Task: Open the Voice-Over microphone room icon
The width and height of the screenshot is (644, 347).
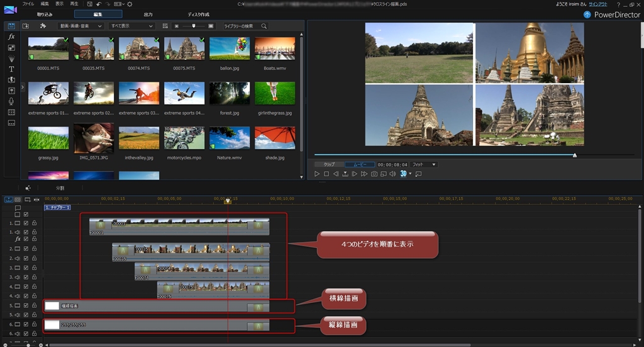Action: (x=11, y=101)
